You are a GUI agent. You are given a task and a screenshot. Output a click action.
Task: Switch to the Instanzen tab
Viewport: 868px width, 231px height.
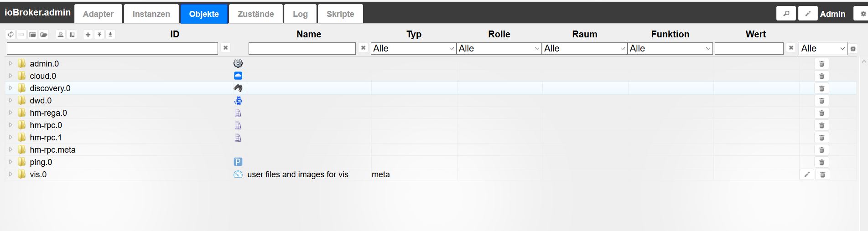tap(151, 14)
